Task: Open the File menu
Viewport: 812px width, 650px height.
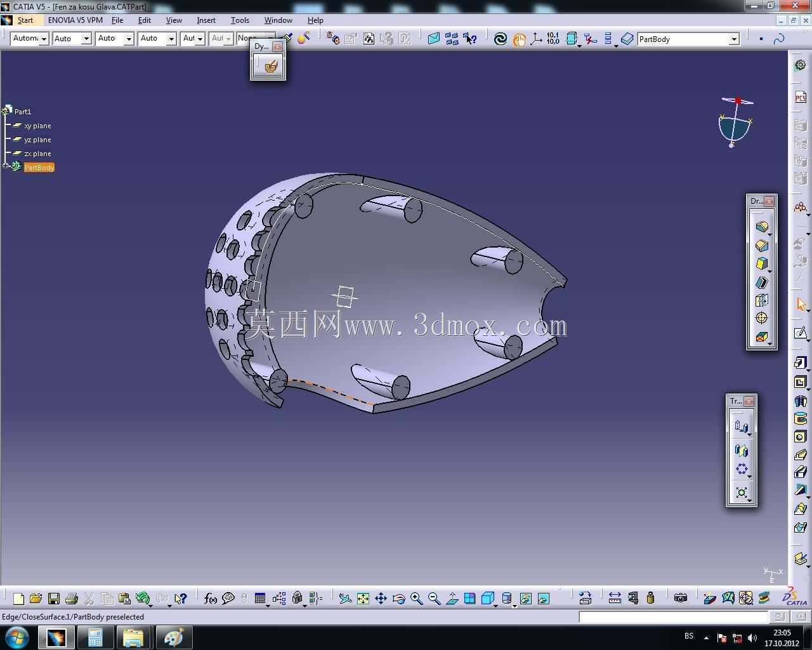Action: pos(117,20)
